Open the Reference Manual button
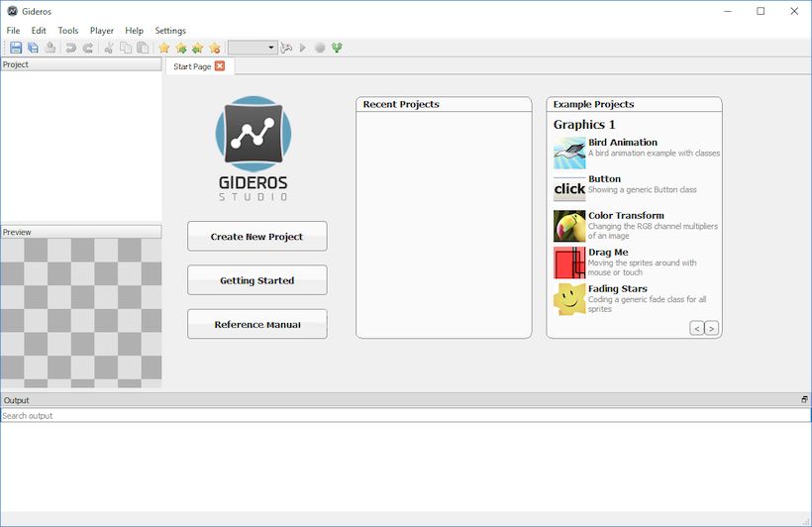 (x=257, y=324)
